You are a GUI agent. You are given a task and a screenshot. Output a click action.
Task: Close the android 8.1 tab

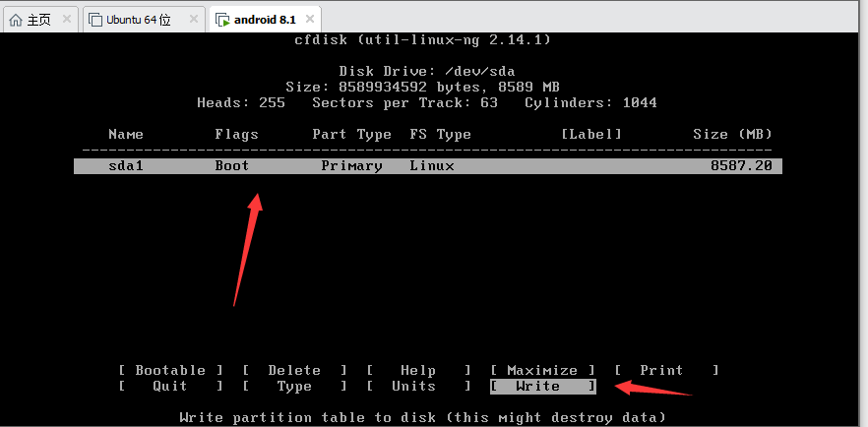coord(310,19)
